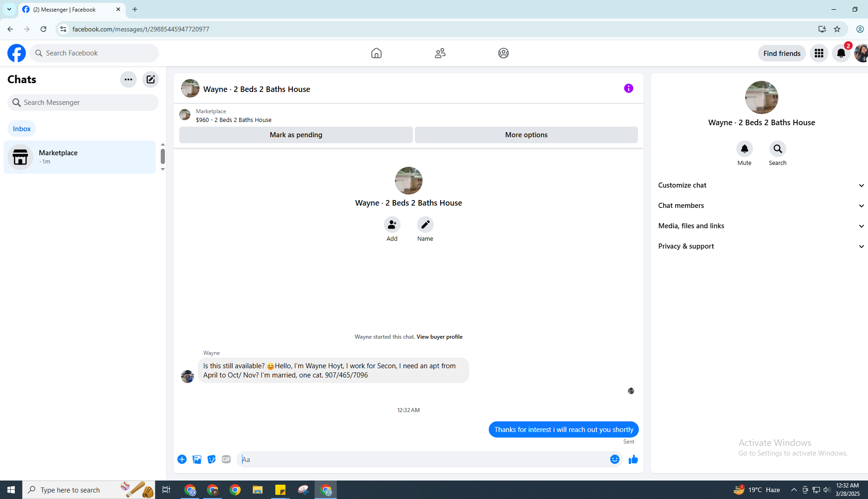Screen dimensions: 868x499
Task: Bookmark this page with the star icon
Action: coord(837,29)
